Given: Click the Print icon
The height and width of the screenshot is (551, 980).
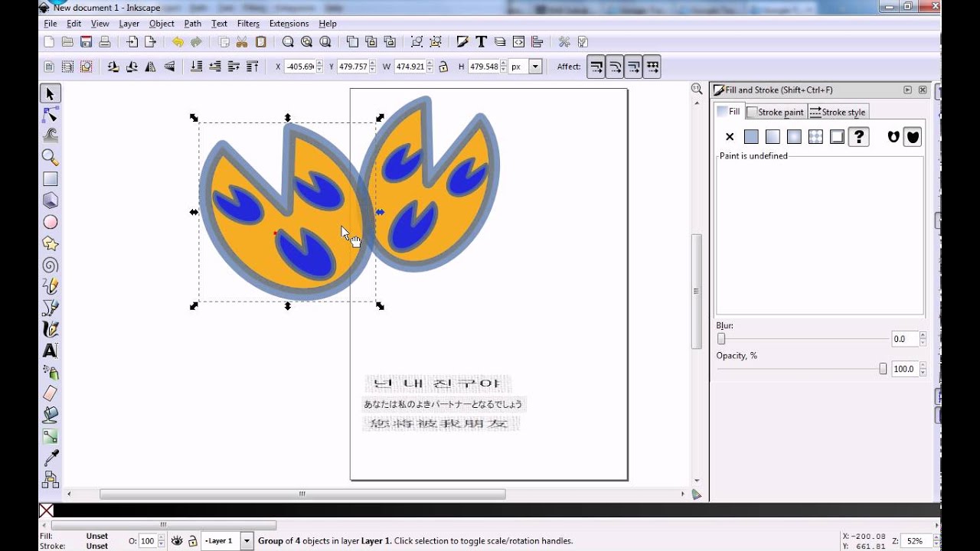Looking at the screenshot, I should pos(105,42).
